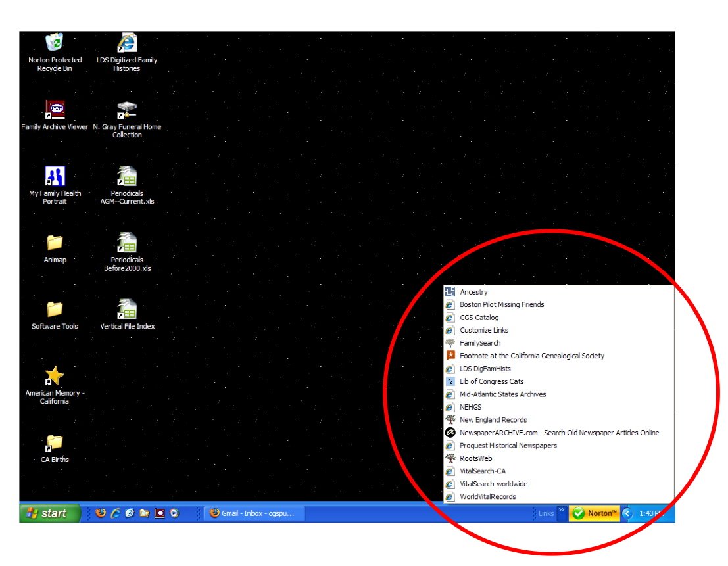Open Periodicals Before2000.xls spreadsheet
Viewport: 728px width, 566px height.
pos(127,252)
